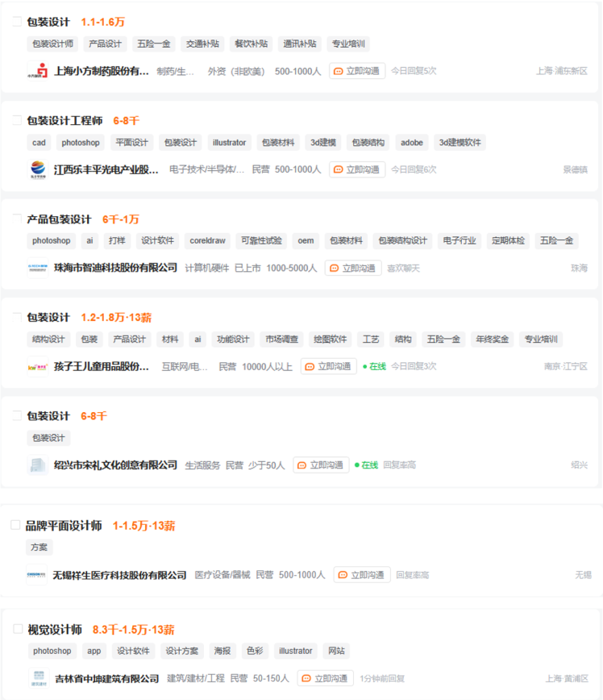
Task: Open company 孩子王儿童用品股份... link
Action: tap(102, 366)
